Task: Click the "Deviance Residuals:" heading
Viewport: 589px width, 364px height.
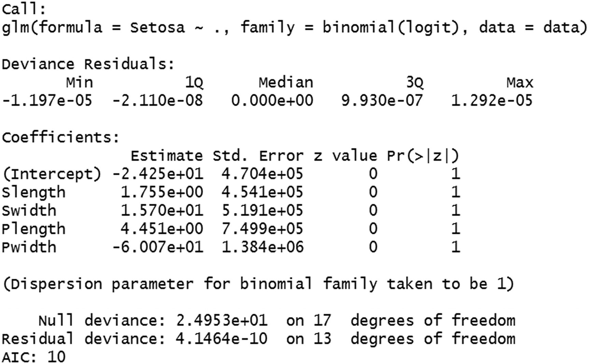Action: (x=88, y=64)
